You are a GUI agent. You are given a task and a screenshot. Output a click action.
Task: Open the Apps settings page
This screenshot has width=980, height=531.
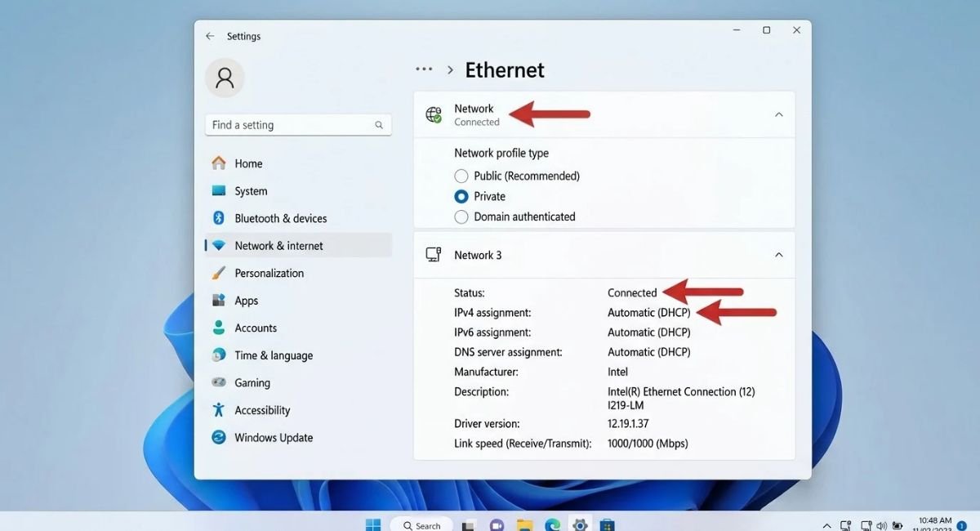point(298,301)
